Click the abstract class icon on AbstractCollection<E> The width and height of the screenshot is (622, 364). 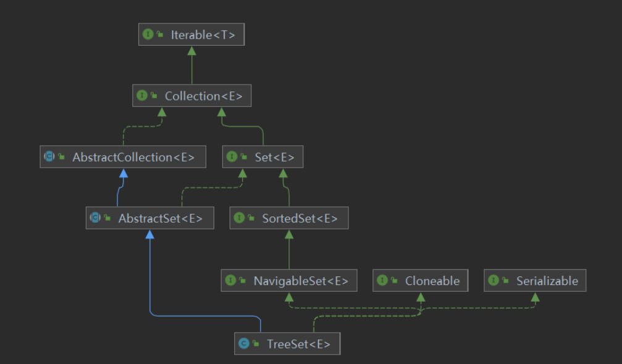click(49, 157)
